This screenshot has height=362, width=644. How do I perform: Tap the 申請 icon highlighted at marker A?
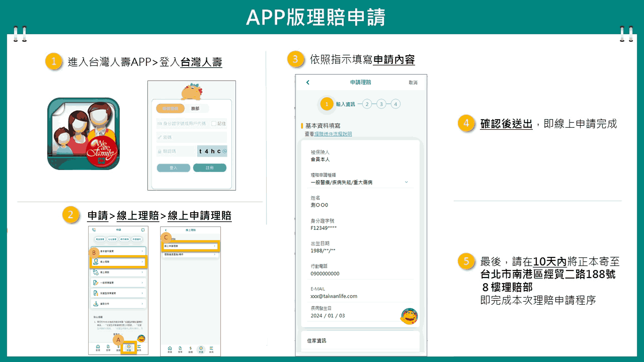pos(129,348)
